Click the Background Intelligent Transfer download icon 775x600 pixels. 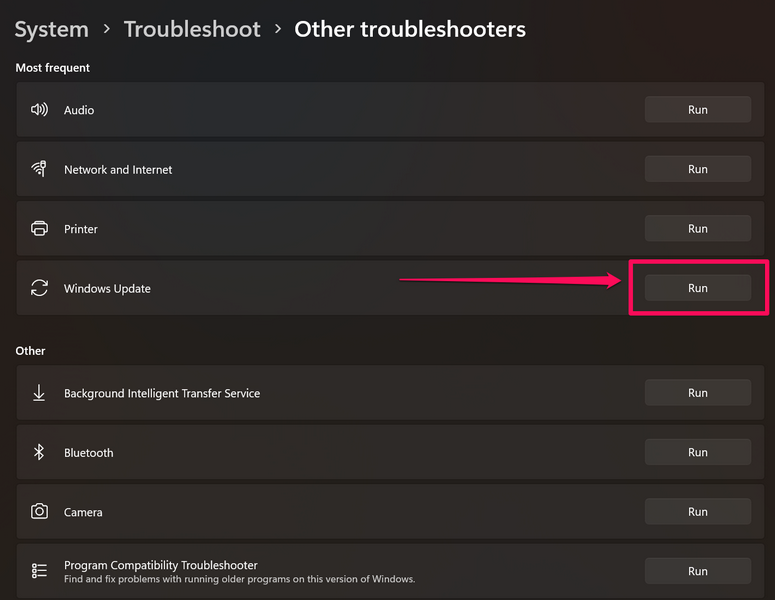tap(40, 393)
